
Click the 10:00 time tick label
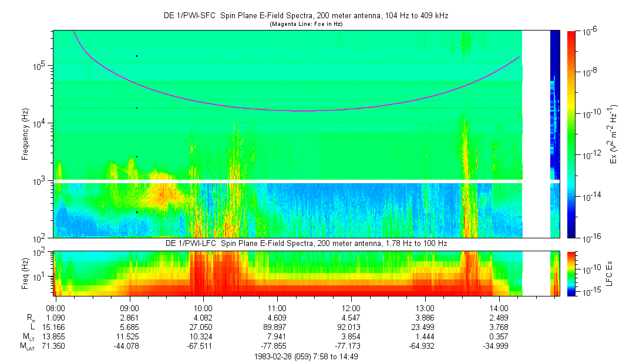click(203, 307)
